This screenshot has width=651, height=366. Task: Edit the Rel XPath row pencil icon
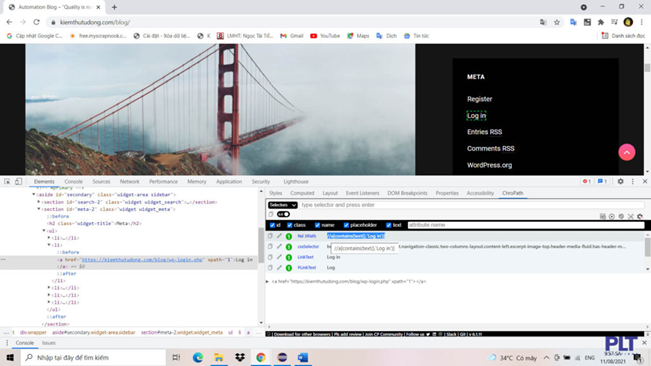point(279,236)
